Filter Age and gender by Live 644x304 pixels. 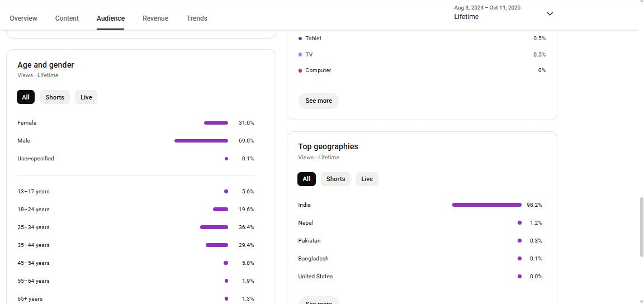(x=86, y=97)
